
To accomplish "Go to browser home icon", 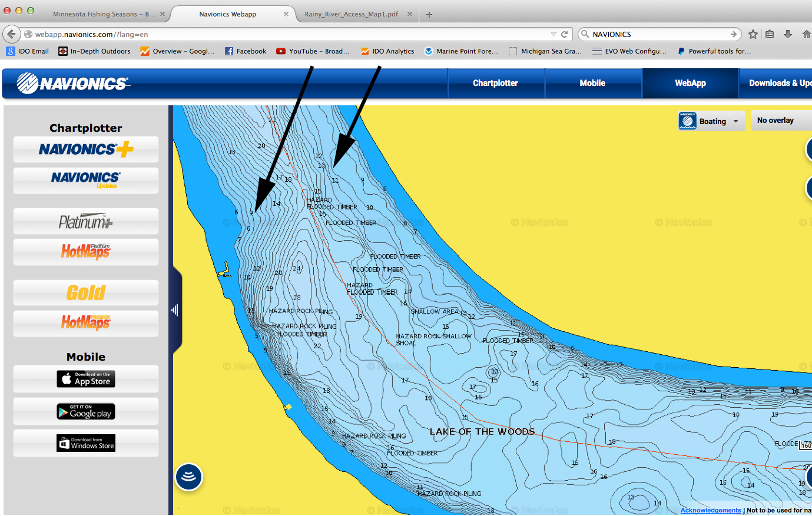I will pyautogui.click(x=806, y=34).
